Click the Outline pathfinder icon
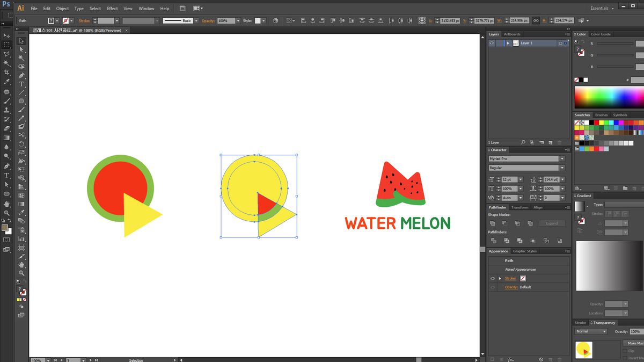Screen dimensions: 644x362 click(x=546, y=241)
